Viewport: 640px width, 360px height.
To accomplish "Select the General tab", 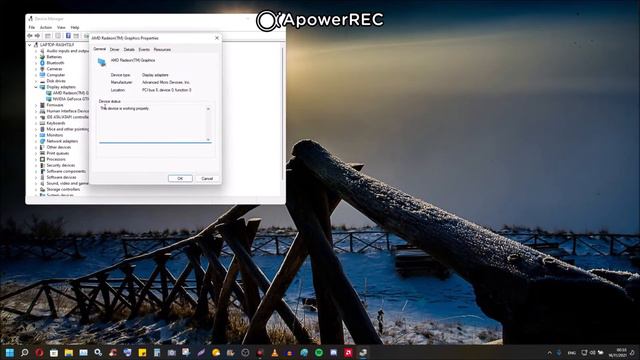I will pyautogui.click(x=100, y=49).
